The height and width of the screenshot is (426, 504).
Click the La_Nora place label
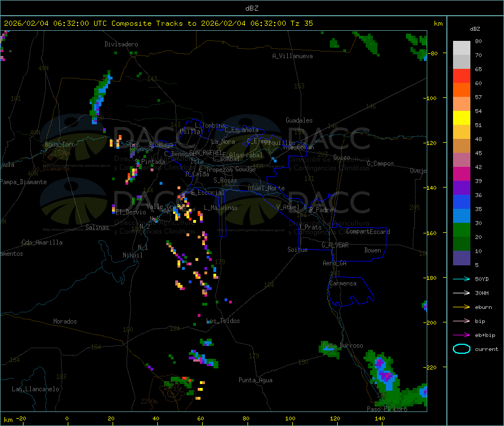pos(223,142)
